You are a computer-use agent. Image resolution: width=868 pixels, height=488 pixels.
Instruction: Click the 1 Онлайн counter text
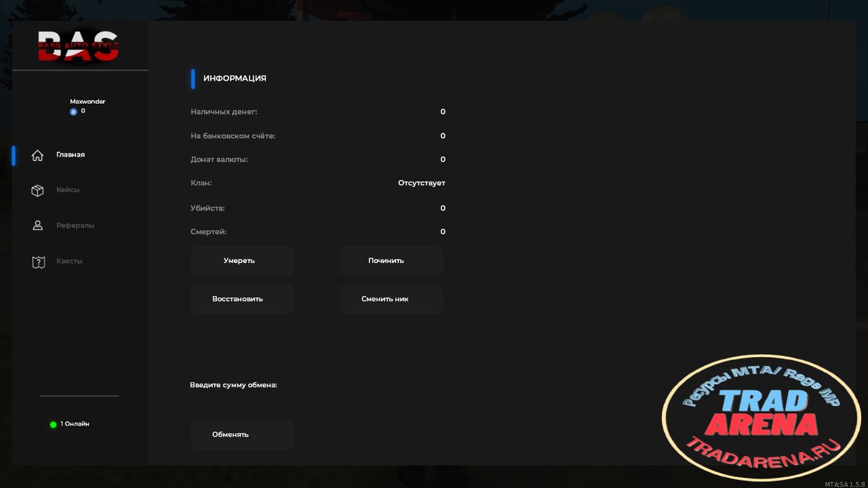click(x=75, y=424)
